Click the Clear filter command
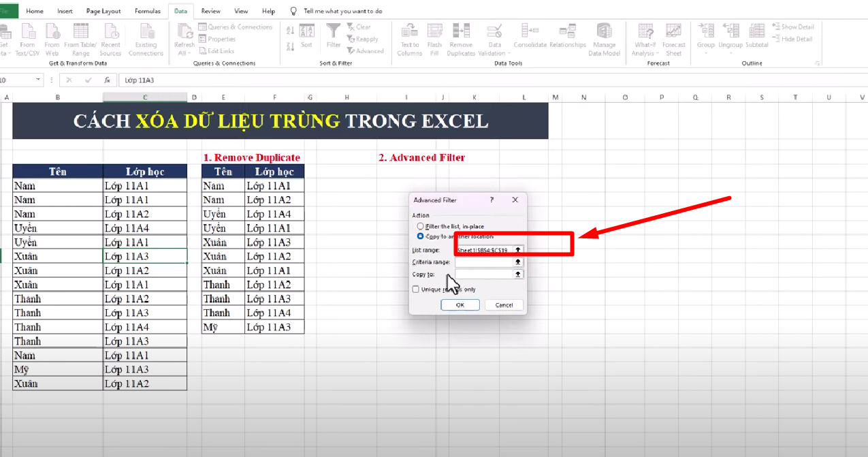 click(359, 27)
